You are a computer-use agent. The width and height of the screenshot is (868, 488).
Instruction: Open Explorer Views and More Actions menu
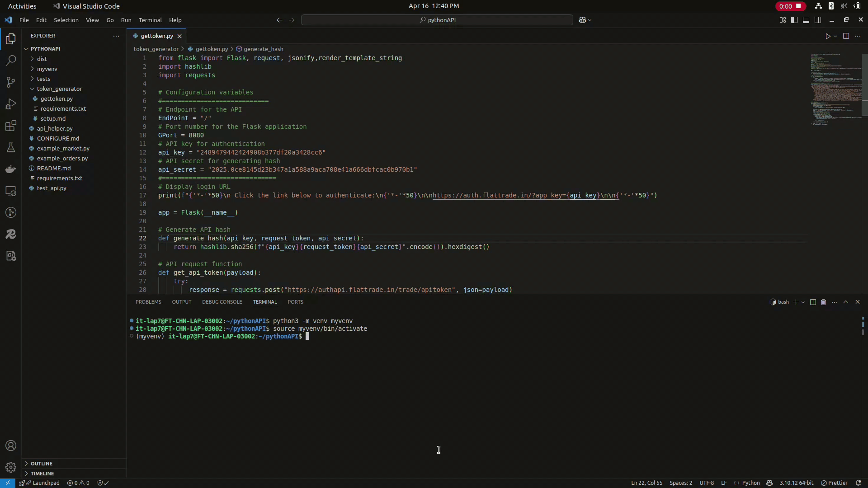(116, 36)
